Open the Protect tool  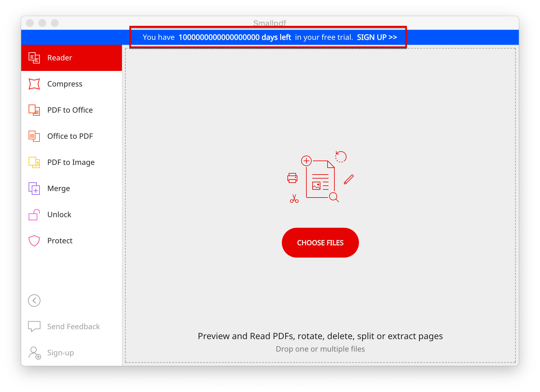tap(59, 240)
